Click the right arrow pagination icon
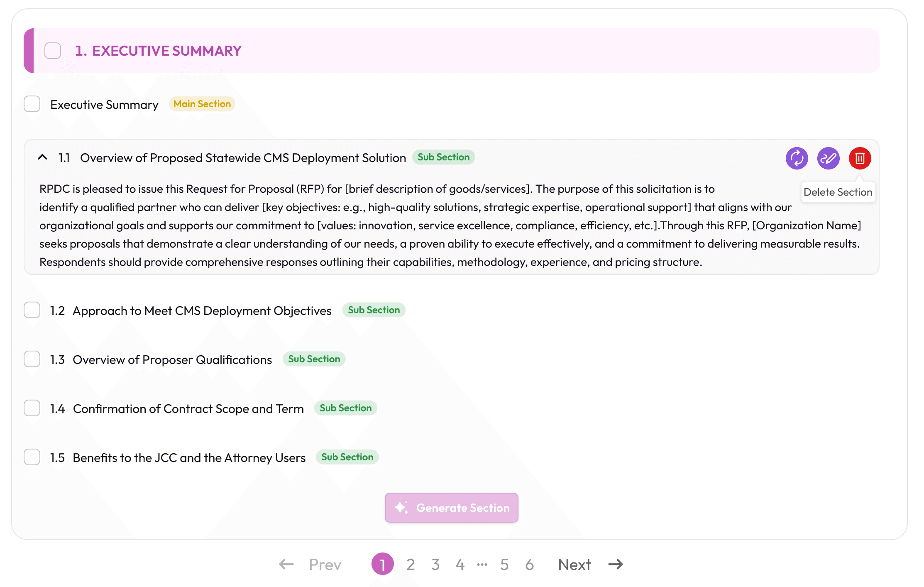The image size is (924, 587). point(616,564)
